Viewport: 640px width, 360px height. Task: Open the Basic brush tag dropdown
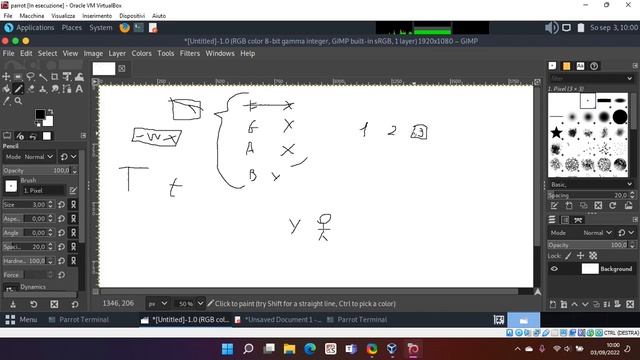tap(591, 184)
